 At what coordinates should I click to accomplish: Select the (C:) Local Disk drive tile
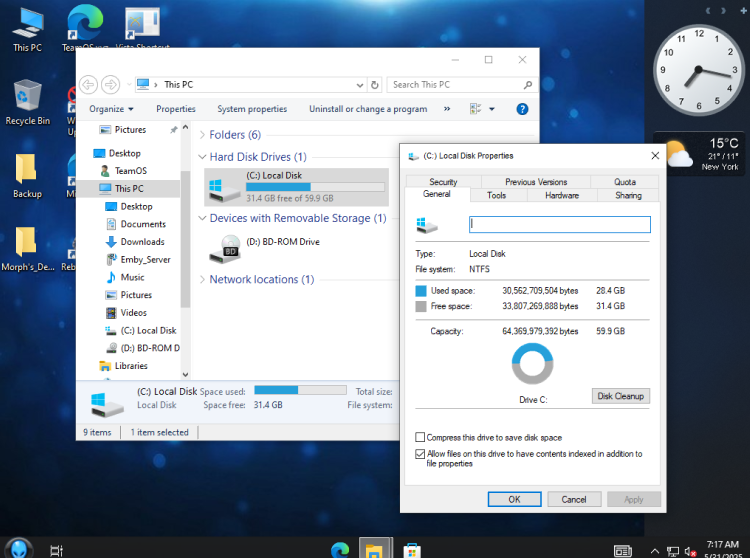tap(296, 187)
